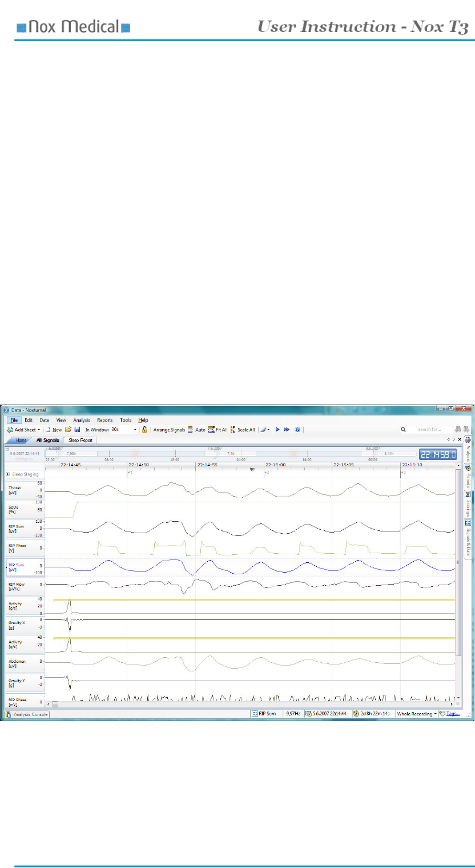Click the Add Sheet toolbar icon

[10, 429]
